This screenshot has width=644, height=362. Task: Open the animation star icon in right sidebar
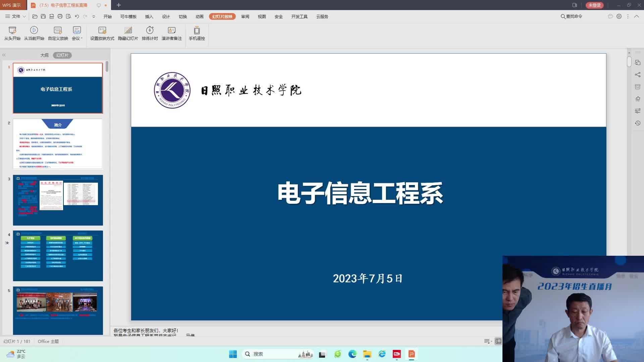click(638, 99)
